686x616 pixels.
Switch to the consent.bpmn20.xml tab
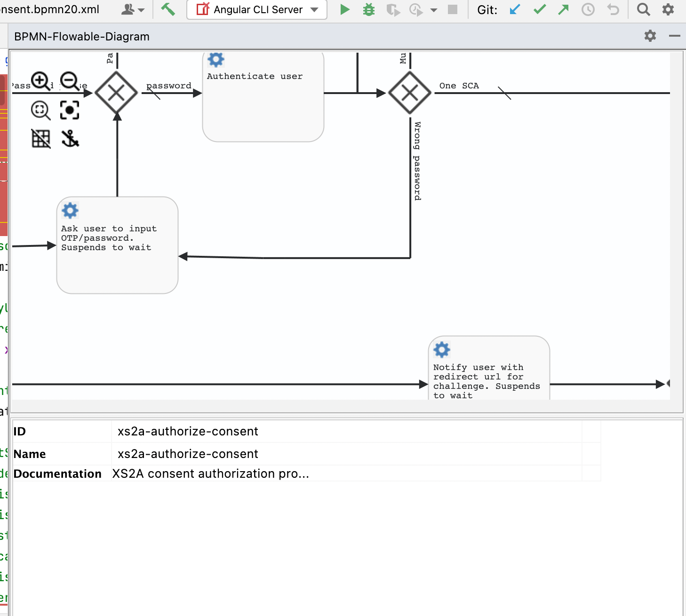point(49,9)
